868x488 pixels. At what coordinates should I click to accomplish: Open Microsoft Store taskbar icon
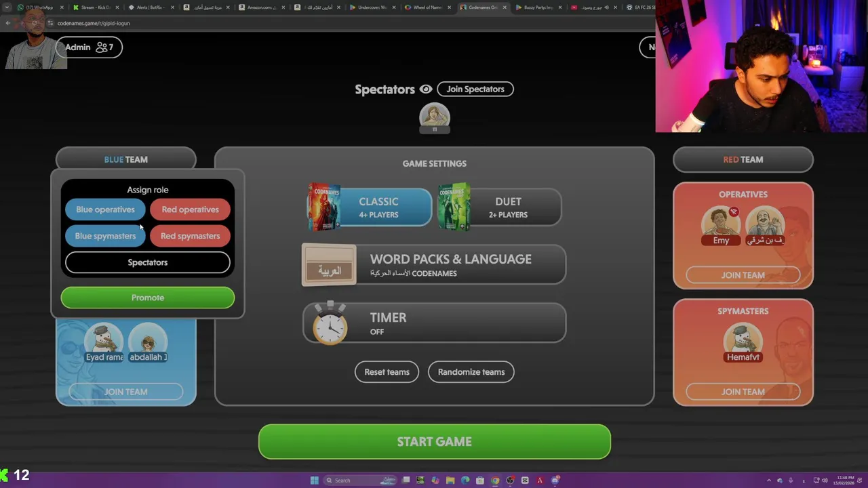(480, 481)
